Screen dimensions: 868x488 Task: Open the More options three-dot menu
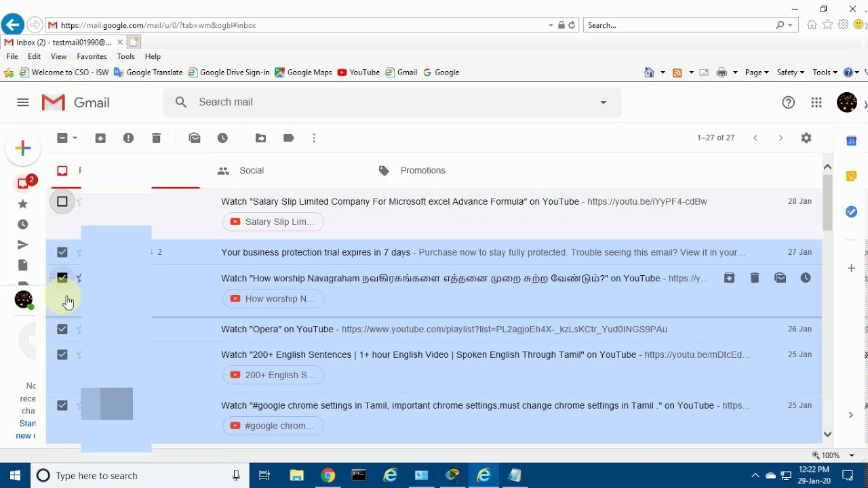click(314, 138)
